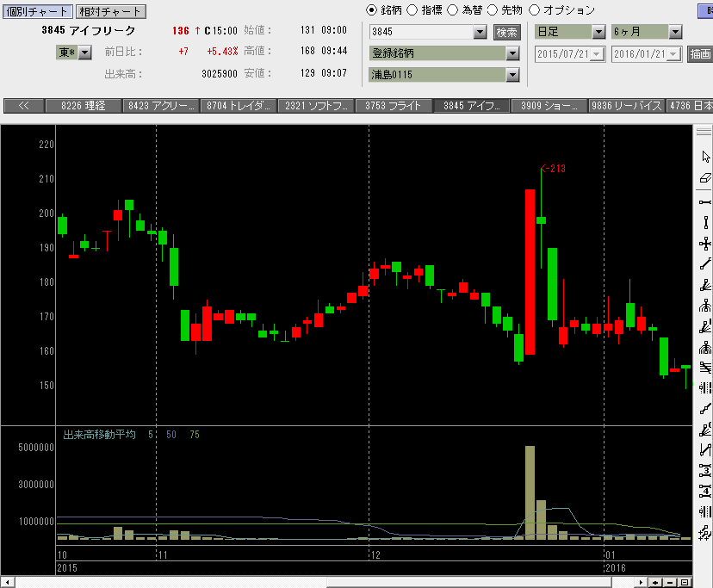Select the 3909 ショー stock tab
Screen dimensions: 713x588
point(549,106)
